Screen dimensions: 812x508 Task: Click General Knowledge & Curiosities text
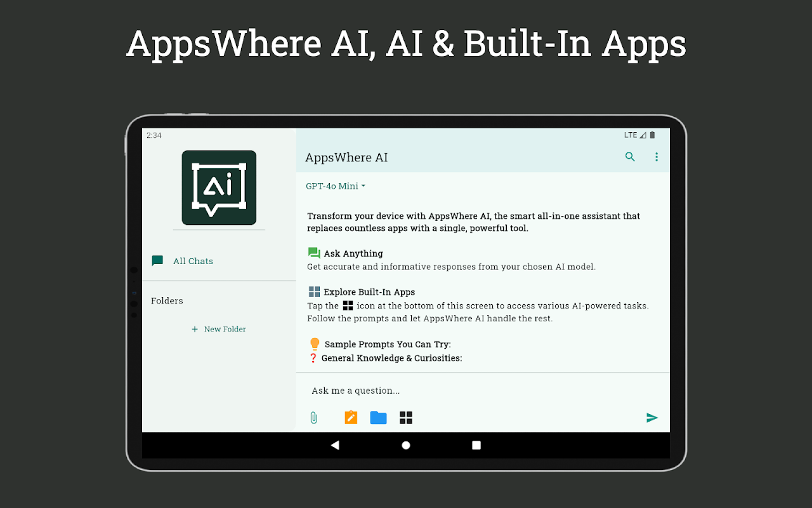click(391, 358)
